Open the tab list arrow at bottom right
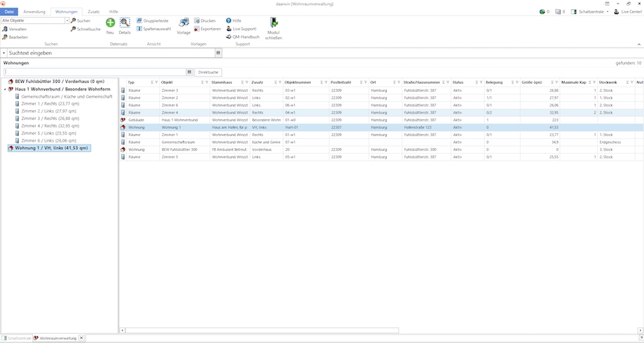644x343 pixels. click(x=641, y=338)
